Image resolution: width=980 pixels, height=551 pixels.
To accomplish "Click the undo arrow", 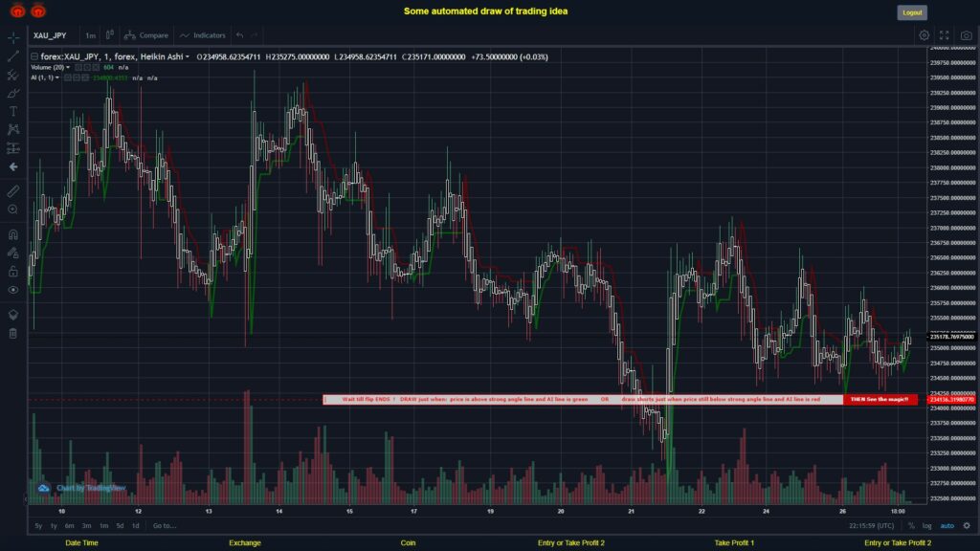I will (239, 35).
